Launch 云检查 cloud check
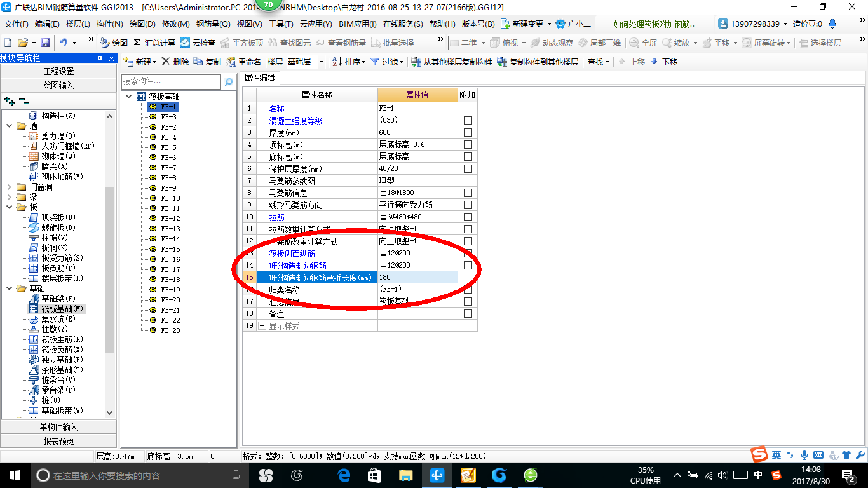The height and width of the screenshot is (488, 868). (198, 43)
